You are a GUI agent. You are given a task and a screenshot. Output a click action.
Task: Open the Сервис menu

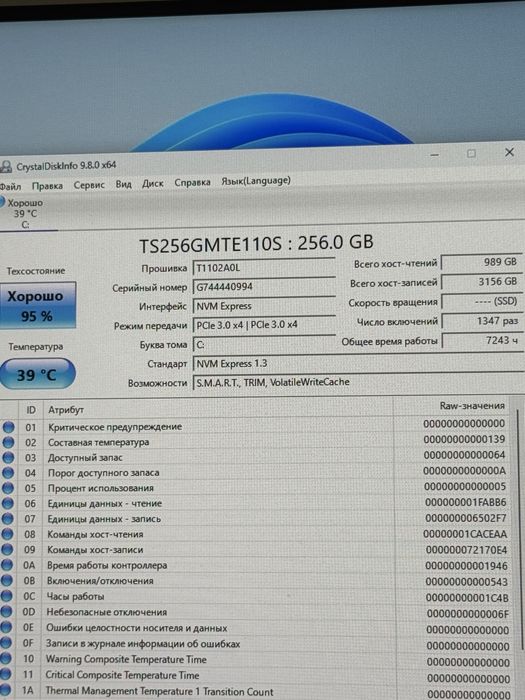pyautogui.click(x=89, y=185)
